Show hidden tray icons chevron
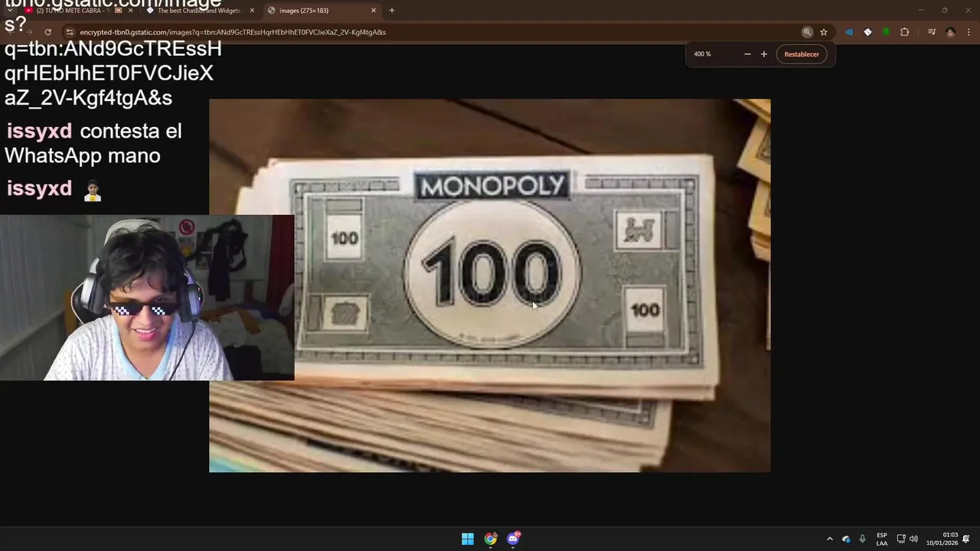This screenshot has height=551, width=980. (829, 540)
